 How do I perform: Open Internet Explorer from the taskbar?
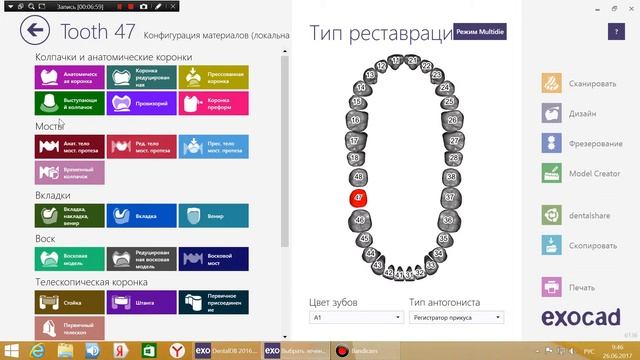pyautogui.click(x=37, y=351)
